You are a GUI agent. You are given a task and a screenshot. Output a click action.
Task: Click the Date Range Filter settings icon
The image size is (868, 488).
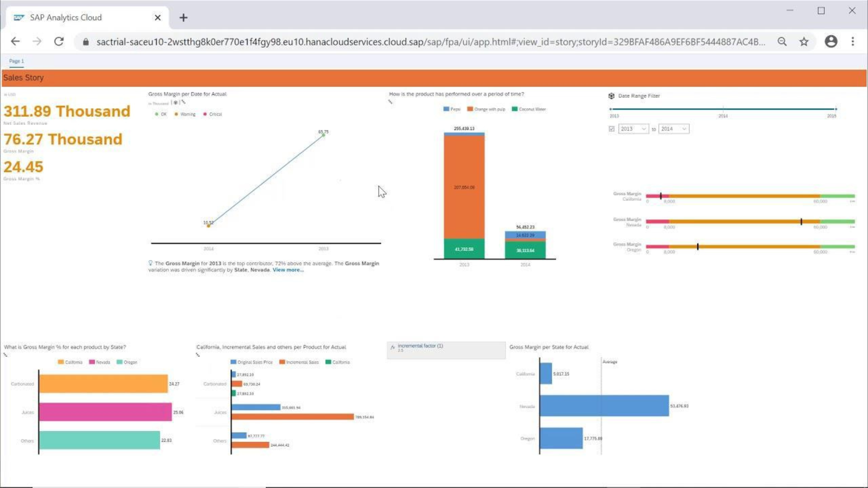[611, 96]
